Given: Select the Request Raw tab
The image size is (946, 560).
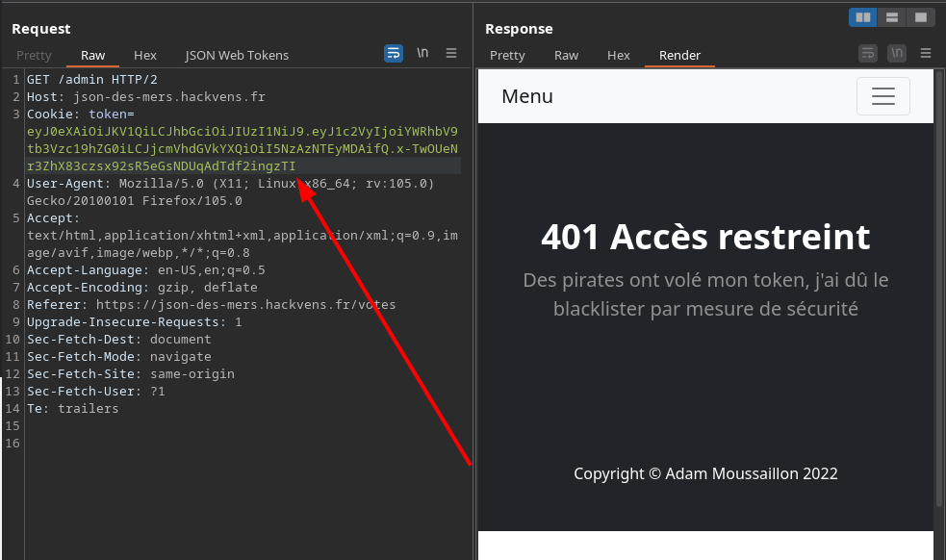Looking at the screenshot, I should click(x=93, y=56).
